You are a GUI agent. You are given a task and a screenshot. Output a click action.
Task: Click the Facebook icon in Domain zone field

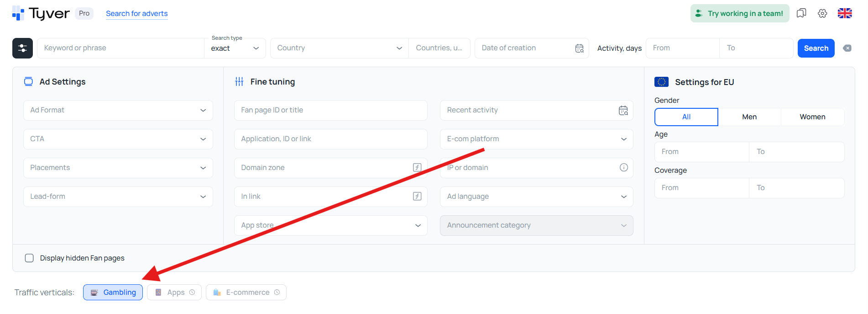click(417, 167)
